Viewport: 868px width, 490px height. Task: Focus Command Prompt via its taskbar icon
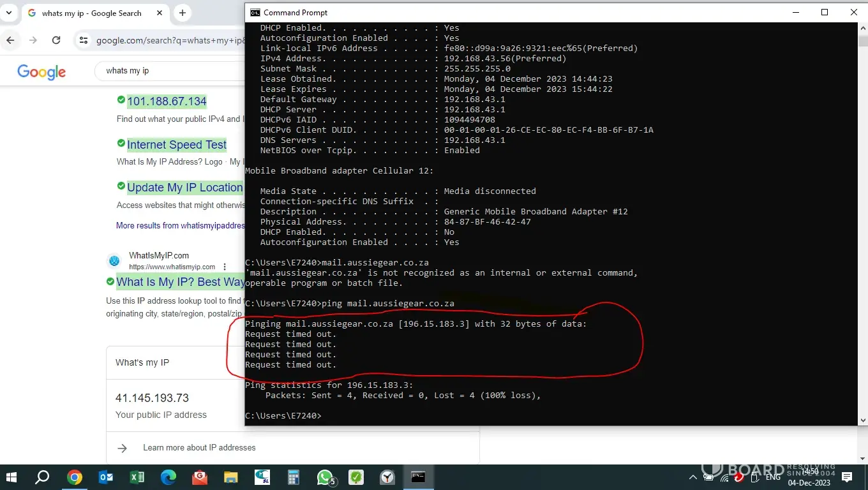point(419,477)
